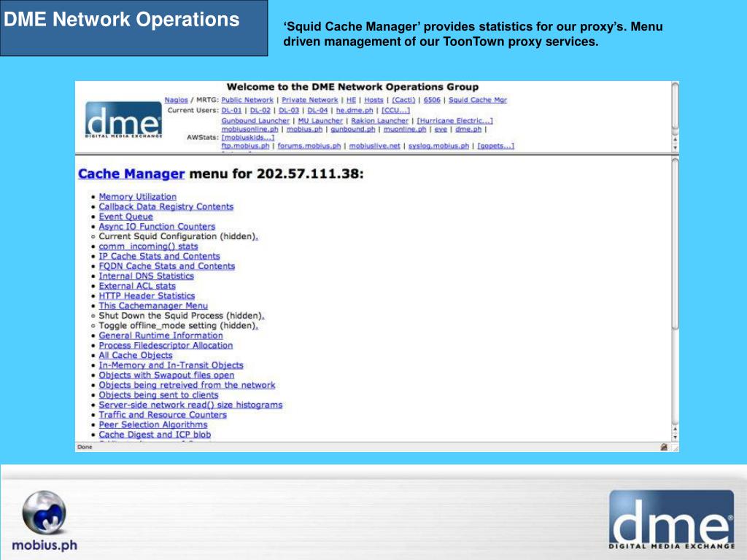The image size is (747, 560).
Task: Open the he.dme.ph link
Action: (355, 111)
